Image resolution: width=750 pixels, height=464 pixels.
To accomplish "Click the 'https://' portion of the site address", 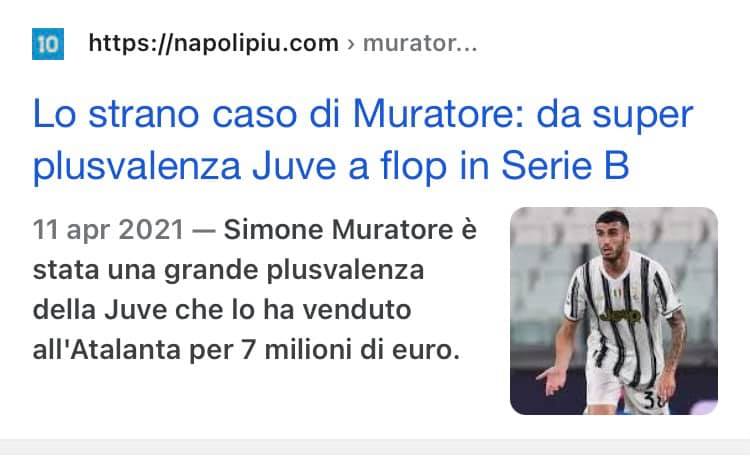I will pyautogui.click(x=130, y=44).
